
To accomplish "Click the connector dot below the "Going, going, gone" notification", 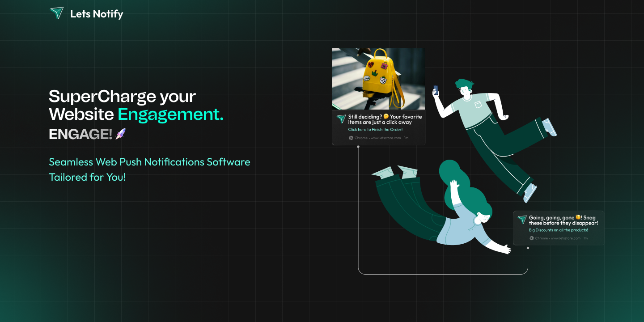I will click(528, 247).
